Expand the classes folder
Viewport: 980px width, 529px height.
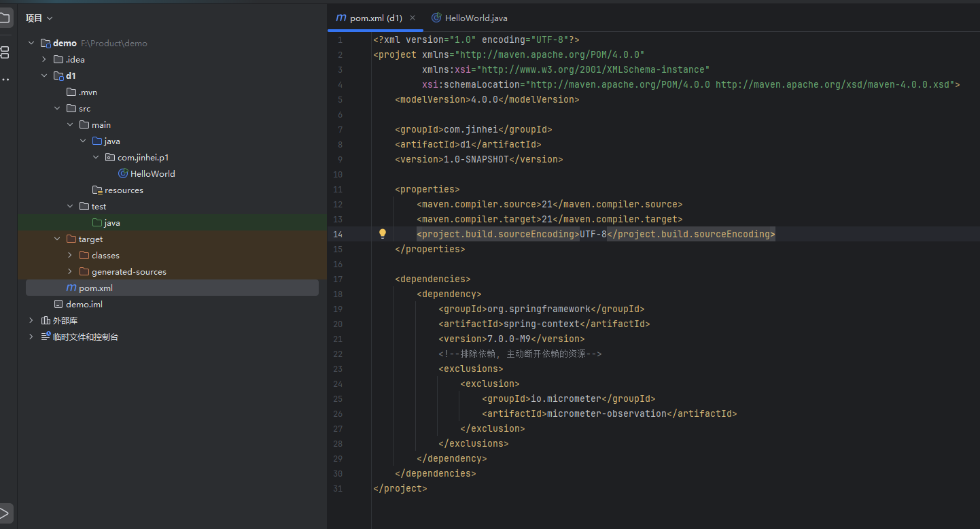69,255
